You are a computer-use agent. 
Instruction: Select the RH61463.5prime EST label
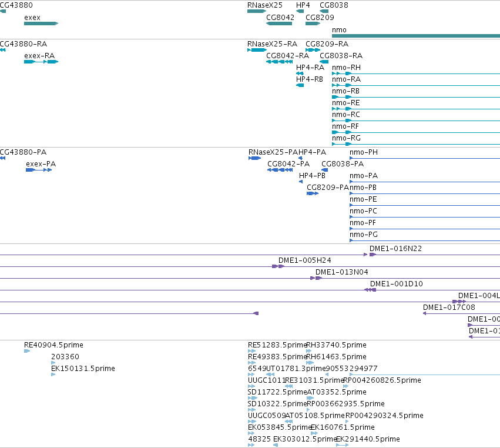tap(336, 357)
